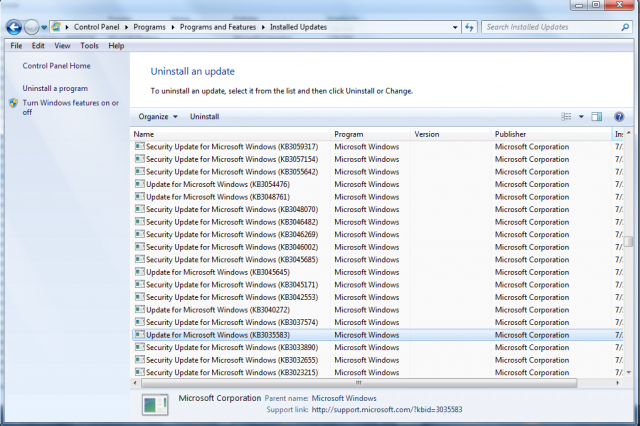640x426 pixels.
Task: Open Programs breadcrumb in address bar
Action: coord(149,27)
